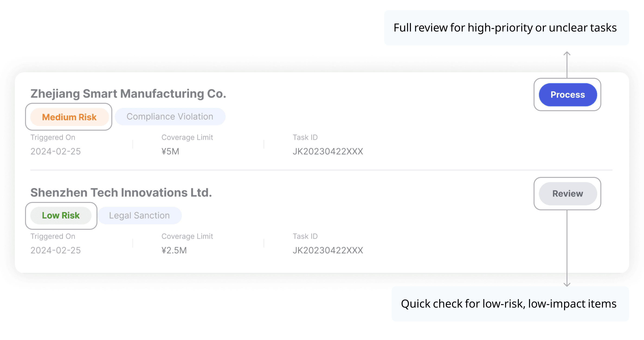
Task: Click the blue Process button
Action: tap(567, 94)
